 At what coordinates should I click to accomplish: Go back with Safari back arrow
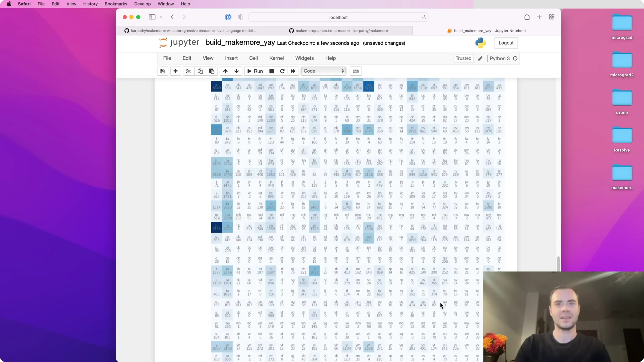pos(172,17)
